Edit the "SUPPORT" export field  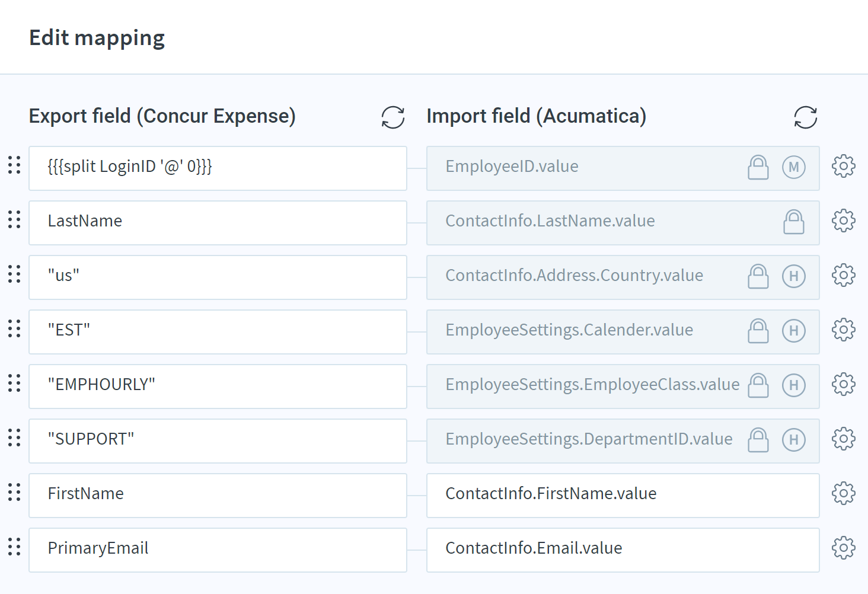pyautogui.click(x=218, y=441)
